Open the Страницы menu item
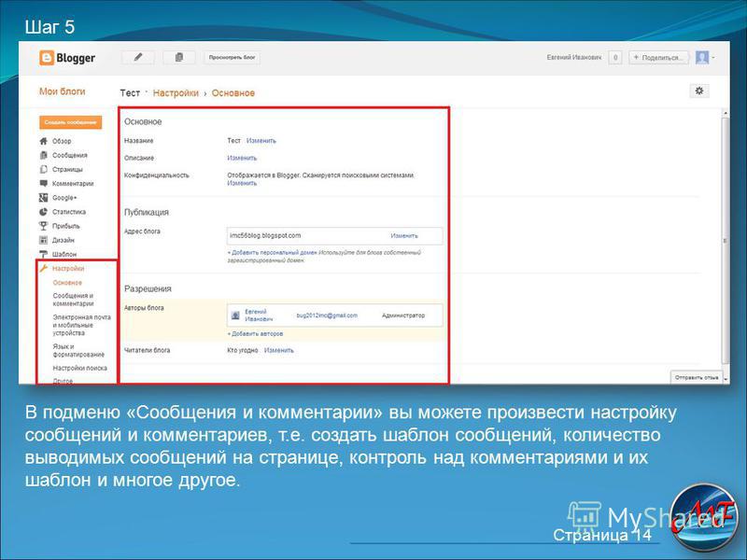This screenshot has height=560, width=747. click(67, 169)
